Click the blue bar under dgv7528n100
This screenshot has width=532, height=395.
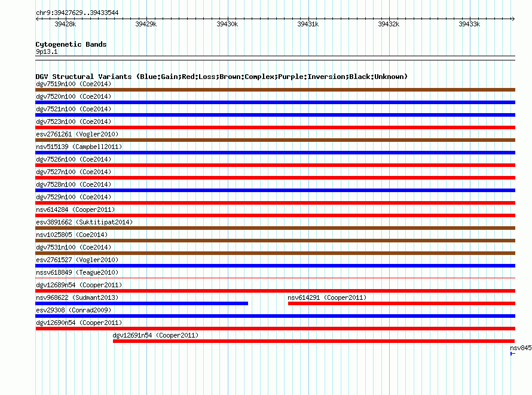coord(275,190)
